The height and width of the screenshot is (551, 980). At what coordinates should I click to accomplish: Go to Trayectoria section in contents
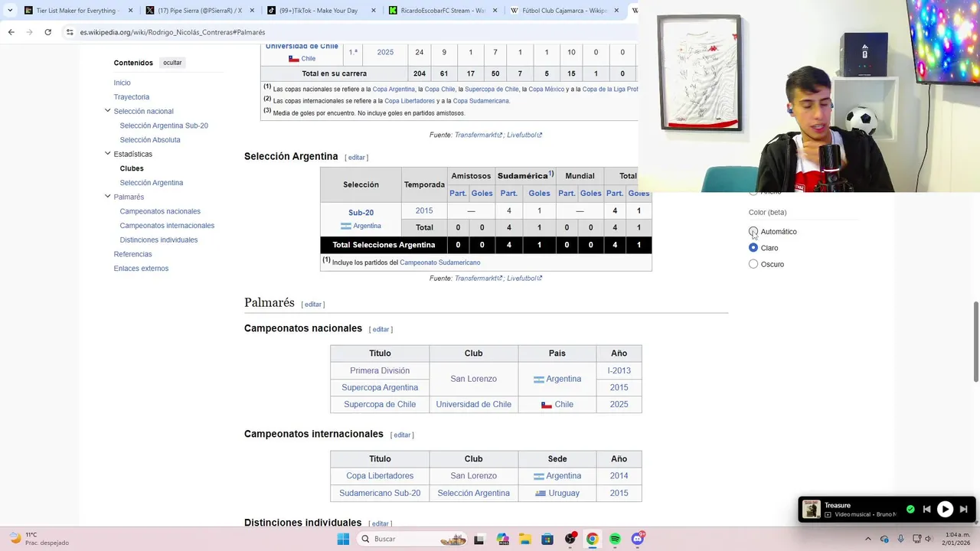[x=132, y=97]
